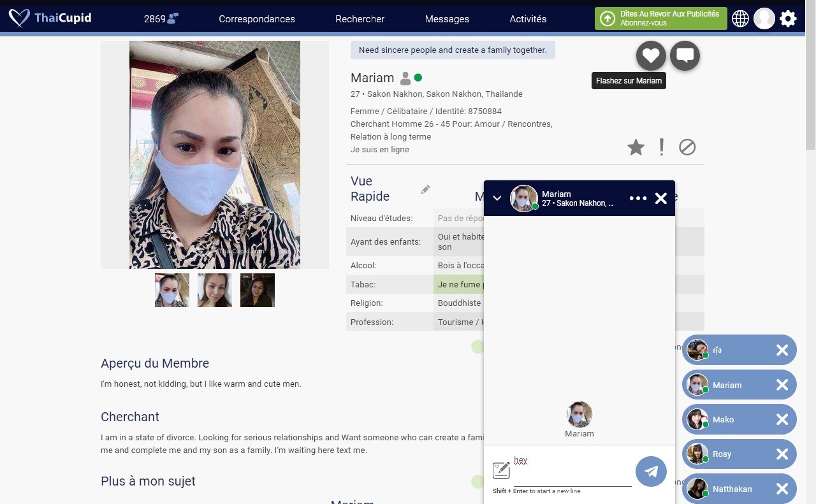The image size is (816, 504).
Task: Click the page vertical scrollbar
Action: point(810,76)
